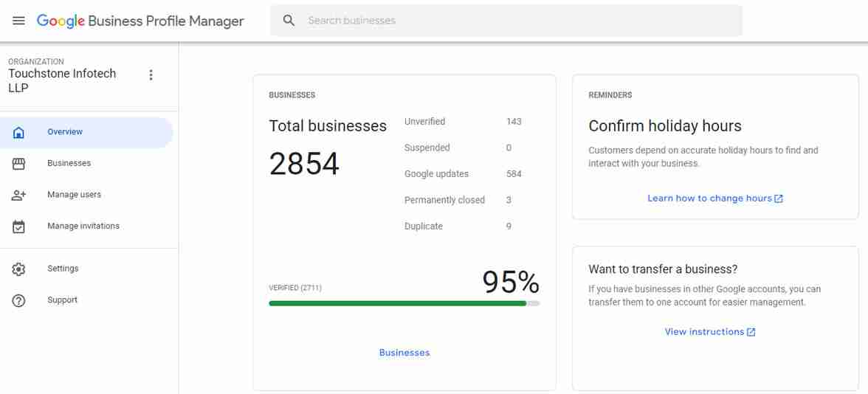Click the Manage users person-add icon

tap(19, 195)
